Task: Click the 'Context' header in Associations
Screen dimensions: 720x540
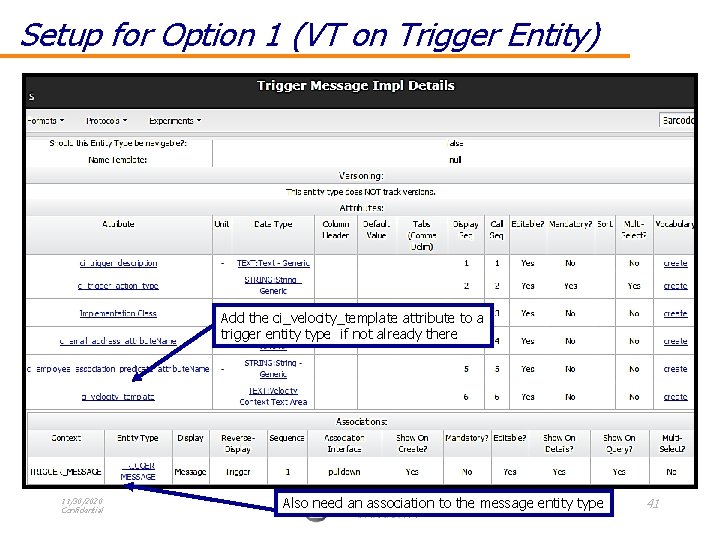Action: pos(66,438)
